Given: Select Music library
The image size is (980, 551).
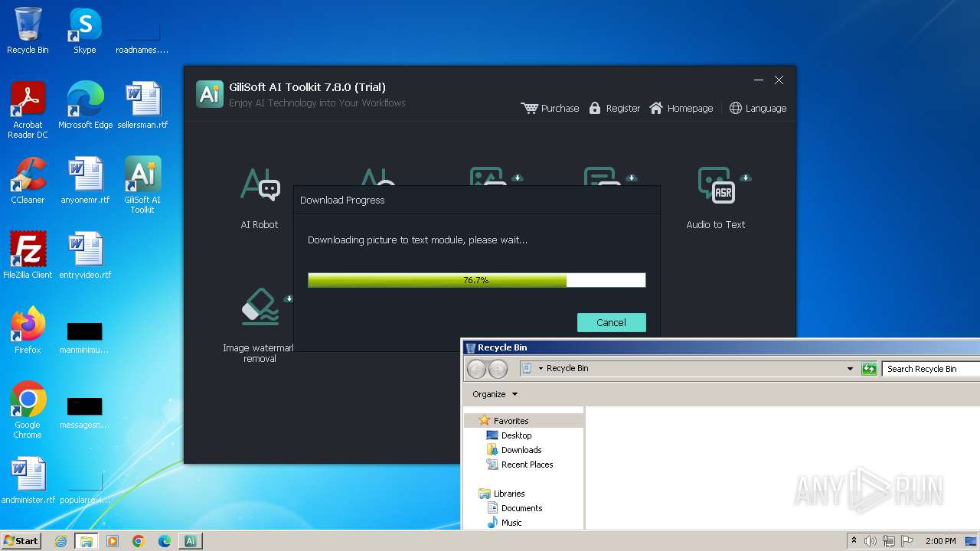Looking at the screenshot, I should (x=511, y=523).
